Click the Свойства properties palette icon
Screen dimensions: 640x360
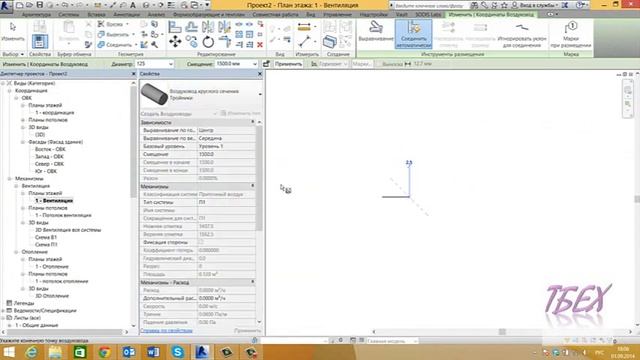tap(40, 41)
